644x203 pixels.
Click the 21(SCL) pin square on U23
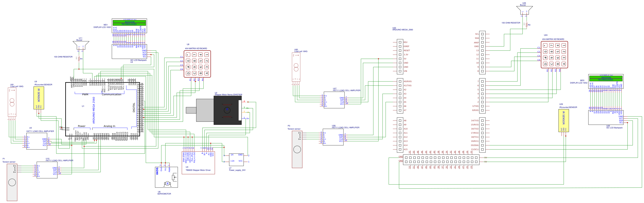482,149
